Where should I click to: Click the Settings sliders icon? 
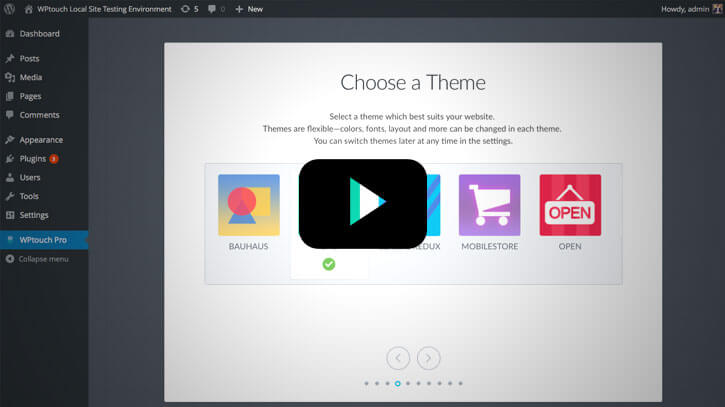pos(10,215)
